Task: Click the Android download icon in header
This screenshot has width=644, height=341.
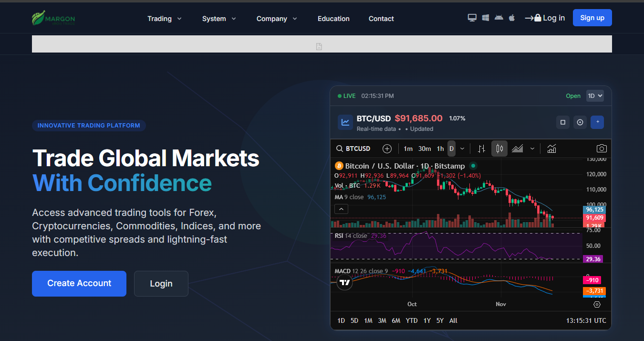Action: pyautogui.click(x=499, y=18)
